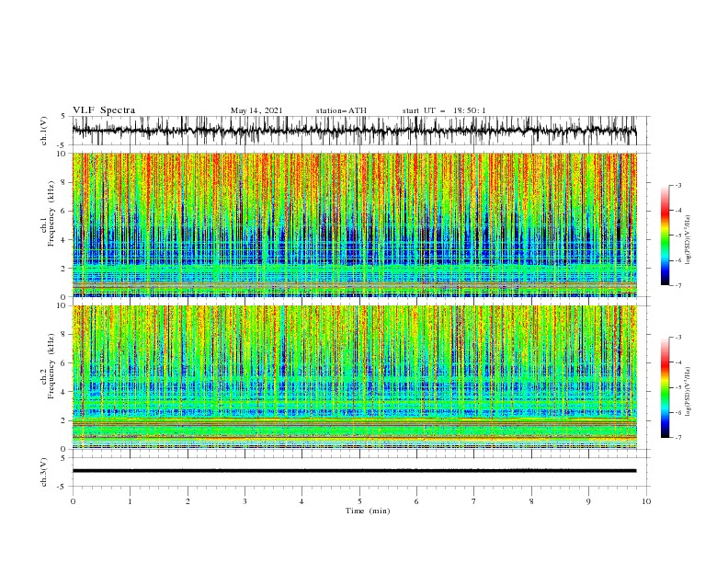
Task: Click the date 'May 14, 2021'
Action: (256, 110)
